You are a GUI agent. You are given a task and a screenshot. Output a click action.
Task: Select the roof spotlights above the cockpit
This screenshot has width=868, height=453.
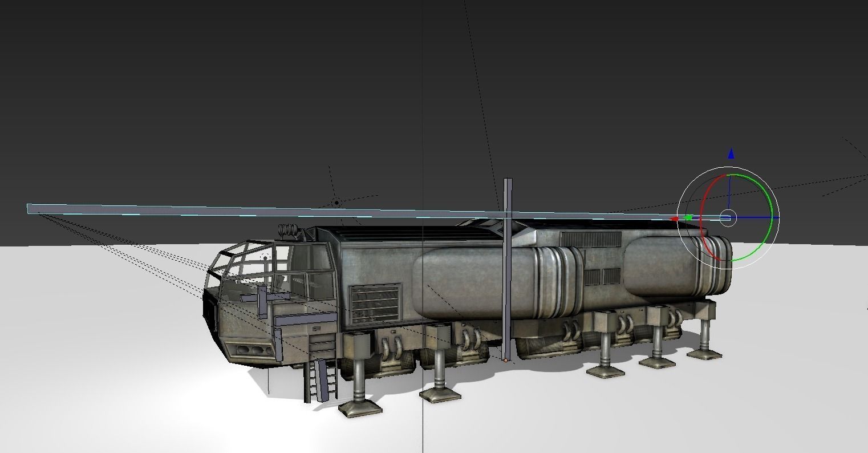click(289, 231)
